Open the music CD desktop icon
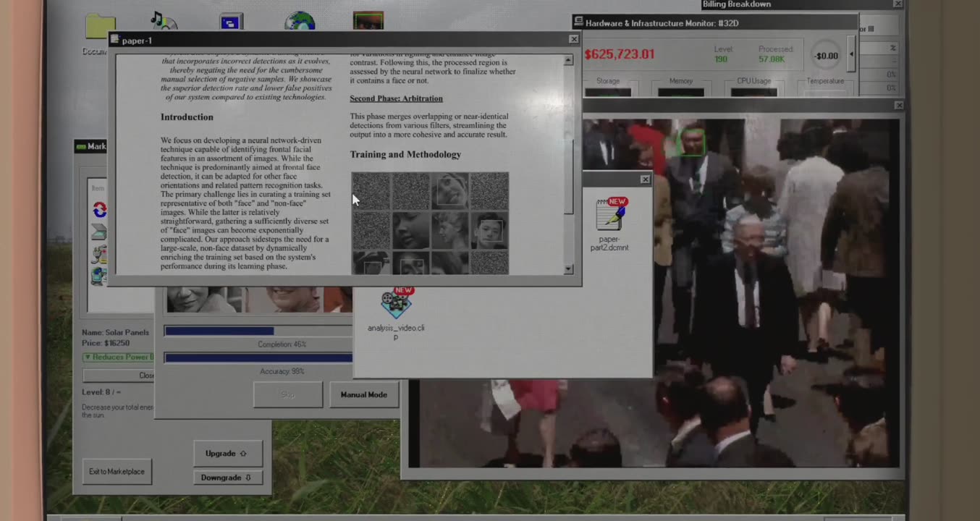Image resolution: width=980 pixels, height=521 pixels. click(x=164, y=21)
